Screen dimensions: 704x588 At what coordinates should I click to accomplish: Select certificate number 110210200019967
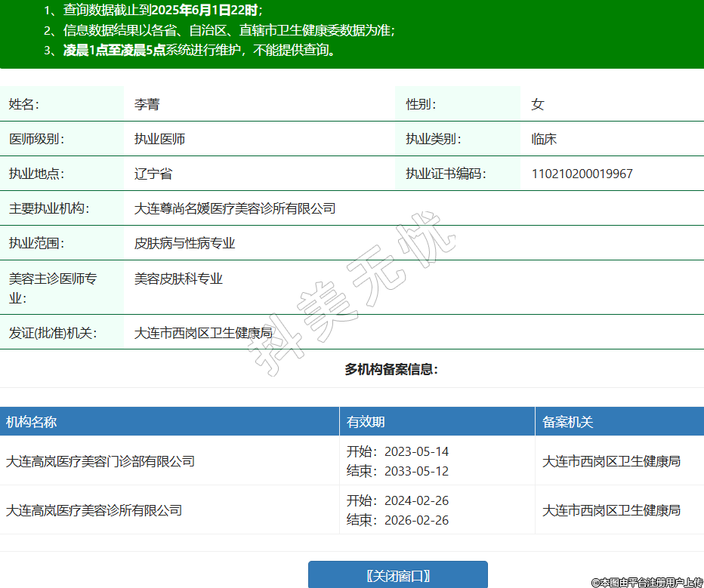click(x=582, y=174)
